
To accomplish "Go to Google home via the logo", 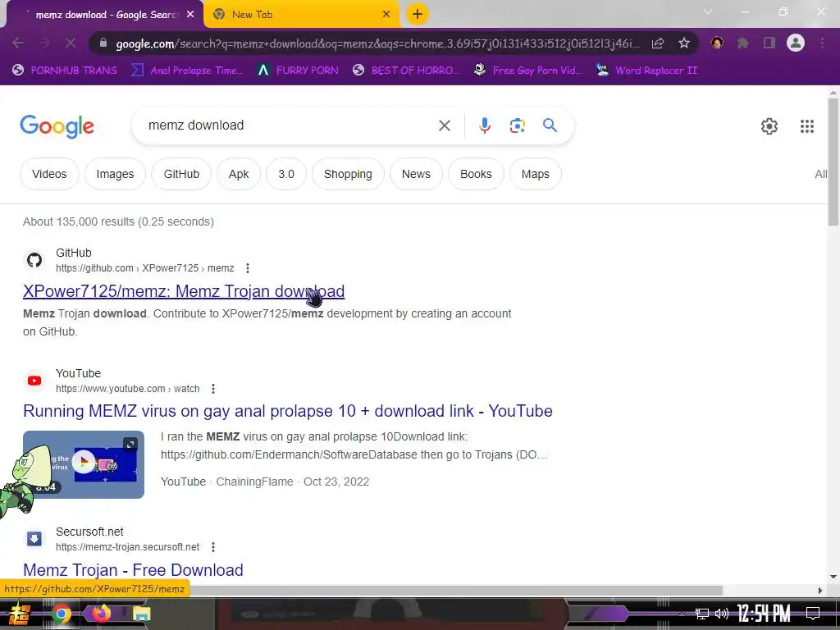I will pyautogui.click(x=57, y=126).
